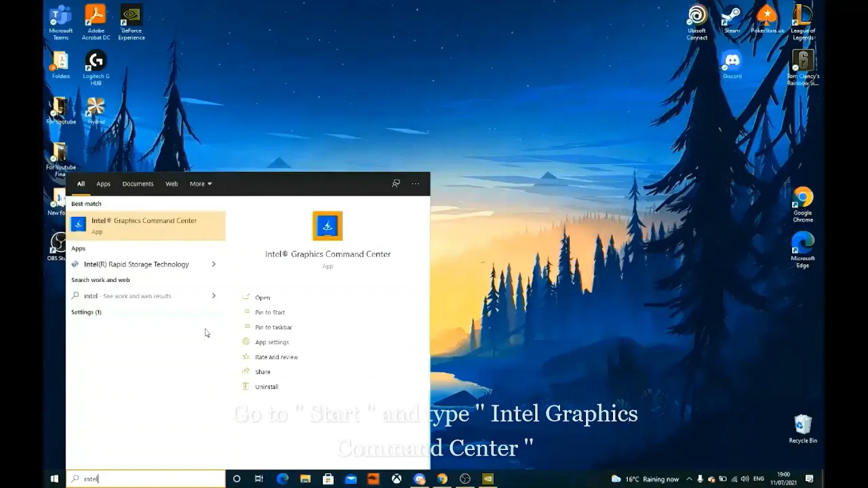868x488 pixels.
Task: Open Google Chrome desktop shortcut
Action: coord(803,205)
